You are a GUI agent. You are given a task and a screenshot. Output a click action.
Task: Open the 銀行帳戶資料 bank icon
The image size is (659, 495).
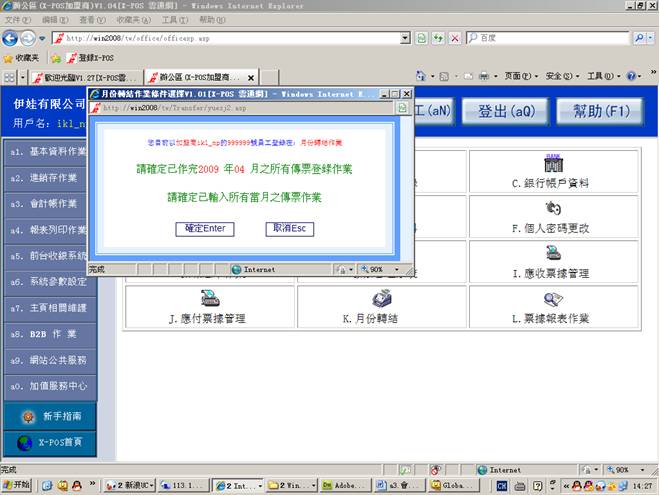click(x=552, y=163)
